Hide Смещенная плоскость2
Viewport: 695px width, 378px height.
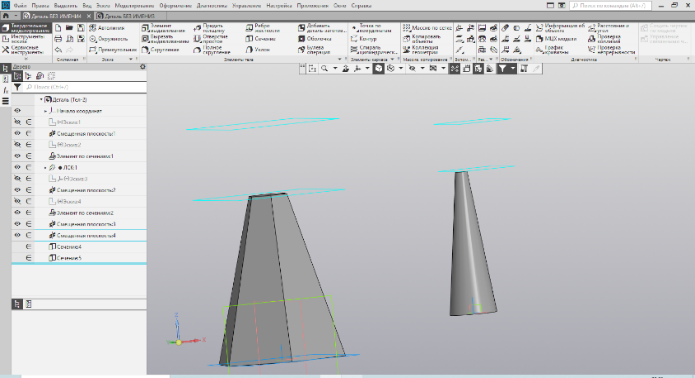17,190
